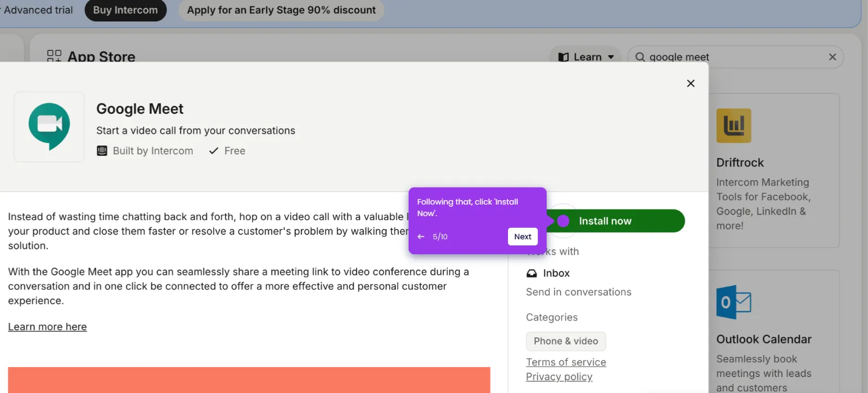The height and width of the screenshot is (393, 868).
Task: Open the Driftrock app card icon
Action: click(733, 125)
